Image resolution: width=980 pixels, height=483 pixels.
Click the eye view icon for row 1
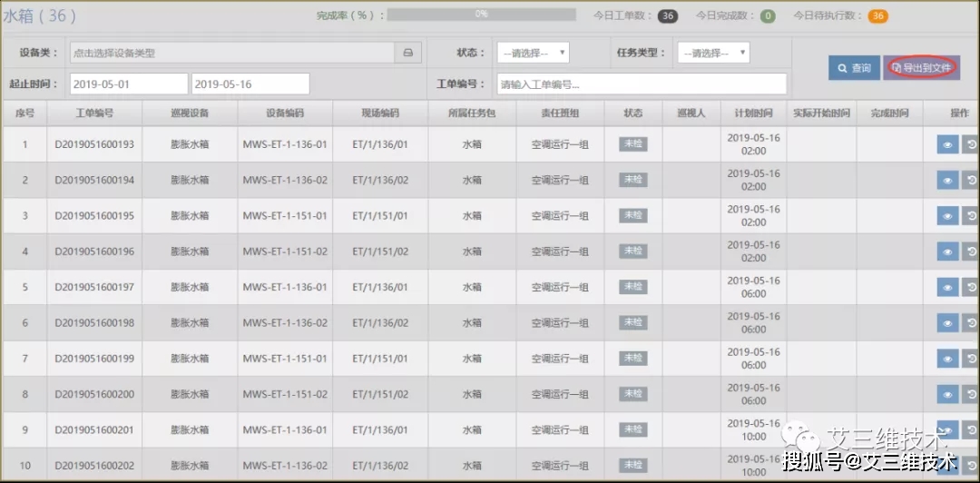coord(947,144)
